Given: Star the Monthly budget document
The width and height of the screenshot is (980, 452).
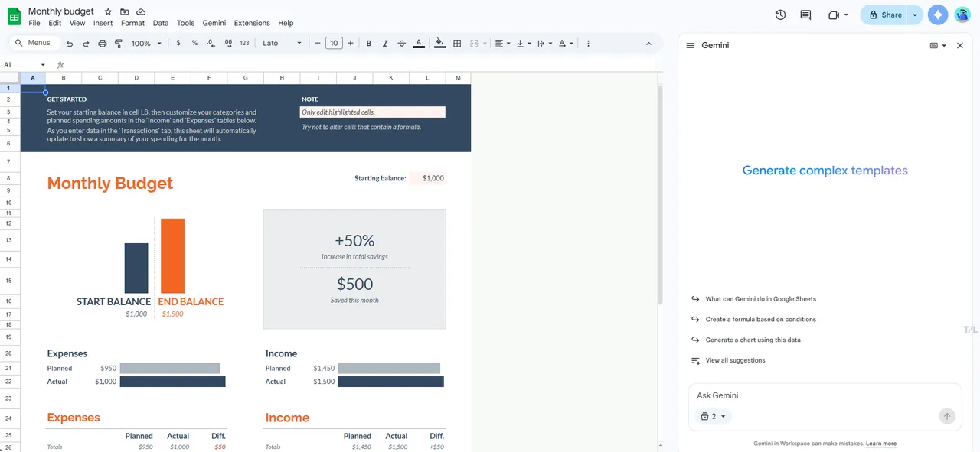Looking at the screenshot, I should 108,11.
